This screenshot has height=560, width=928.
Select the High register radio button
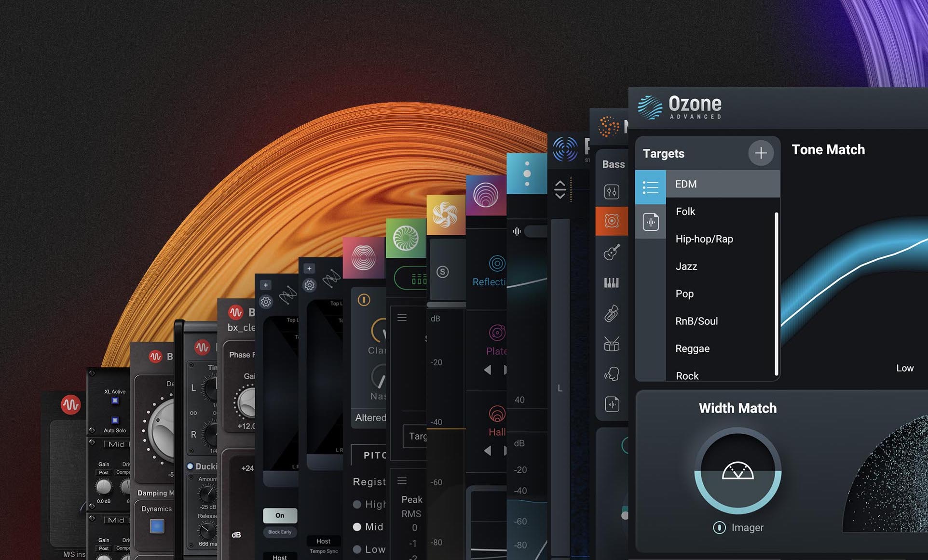pyautogui.click(x=357, y=505)
